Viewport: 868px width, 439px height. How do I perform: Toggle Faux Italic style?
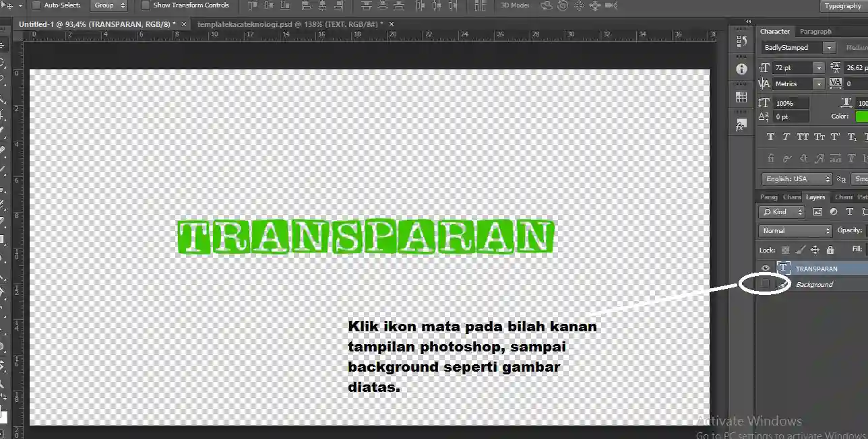[786, 137]
